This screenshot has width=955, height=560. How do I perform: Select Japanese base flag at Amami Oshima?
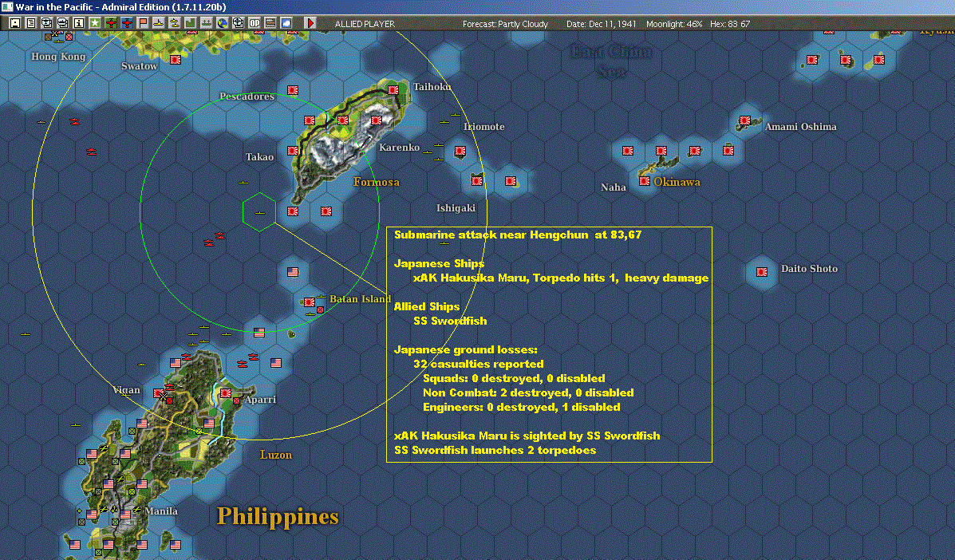(x=745, y=120)
